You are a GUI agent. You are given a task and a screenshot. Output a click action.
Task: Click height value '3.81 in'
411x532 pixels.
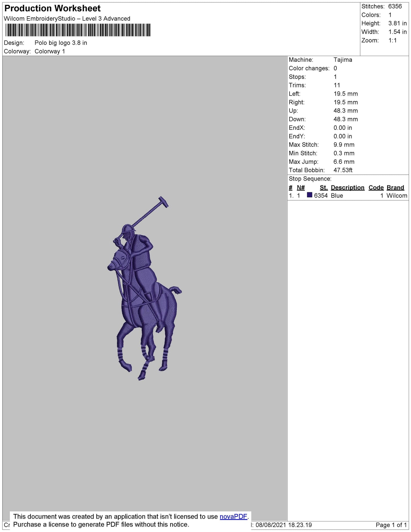click(x=398, y=24)
